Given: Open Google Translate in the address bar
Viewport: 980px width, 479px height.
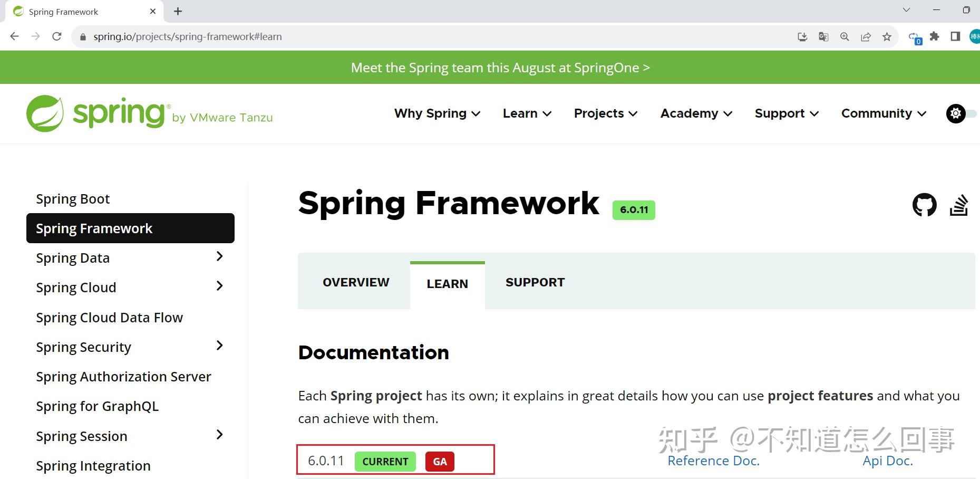Looking at the screenshot, I should tap(823, 36).
